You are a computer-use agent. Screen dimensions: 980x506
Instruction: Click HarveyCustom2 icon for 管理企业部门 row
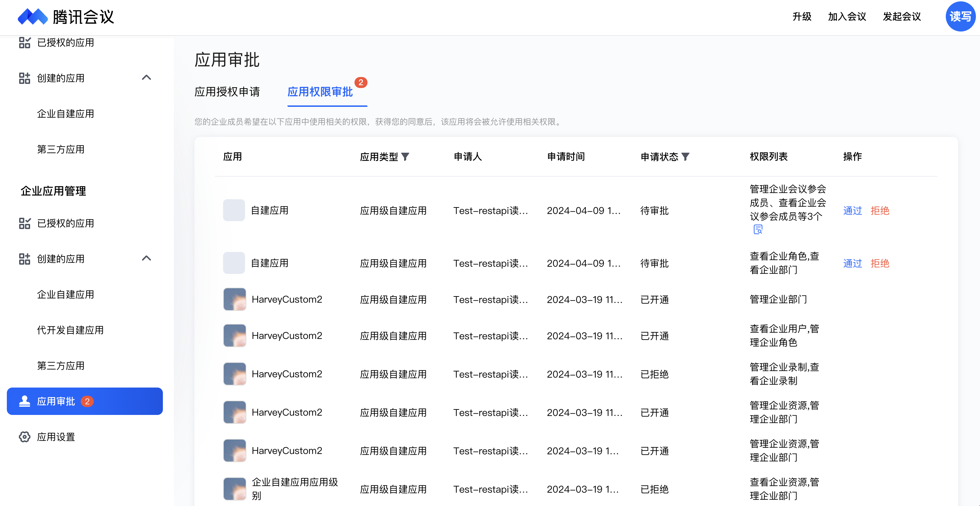click(x=235, y=299)
